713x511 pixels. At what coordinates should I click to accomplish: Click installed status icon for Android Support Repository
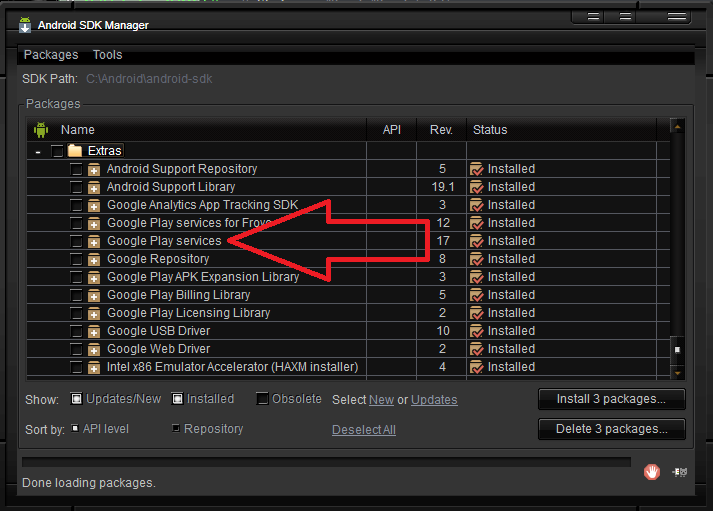[x=477, y=169]
